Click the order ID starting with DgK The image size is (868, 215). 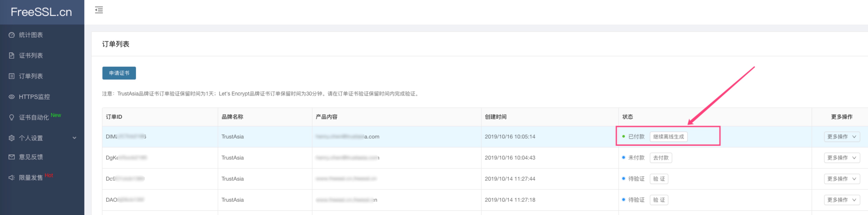126,158
